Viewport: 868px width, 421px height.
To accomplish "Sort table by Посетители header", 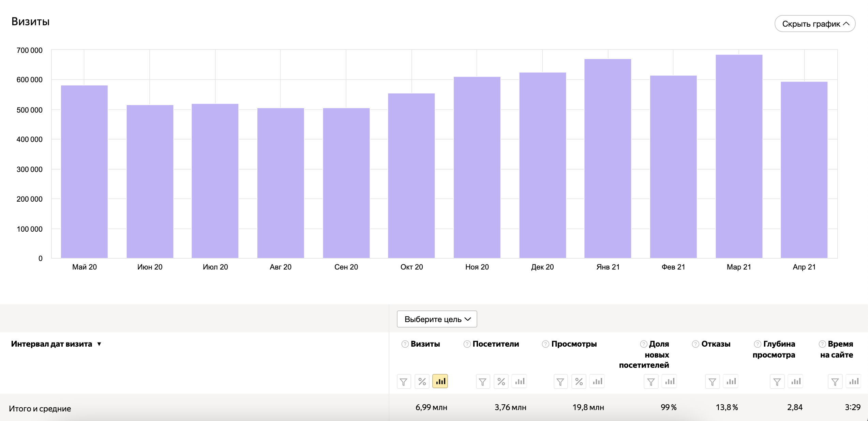I will click(x=496, y=344).
